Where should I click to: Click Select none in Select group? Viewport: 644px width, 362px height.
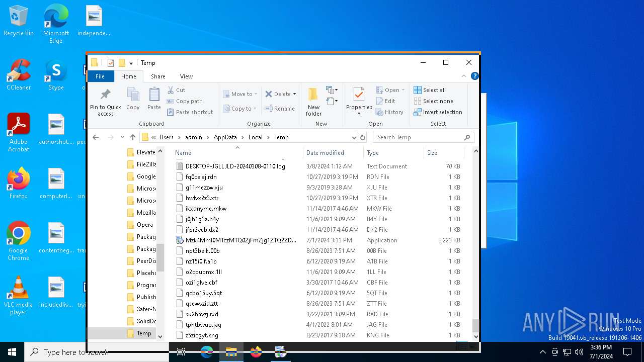433,101
